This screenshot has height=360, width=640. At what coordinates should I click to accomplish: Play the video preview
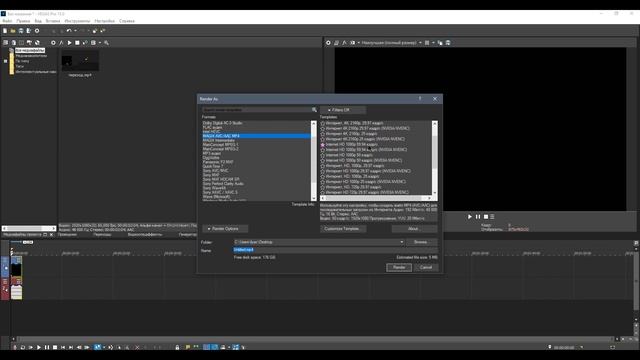pyautogui.click(x=470, y=217)
